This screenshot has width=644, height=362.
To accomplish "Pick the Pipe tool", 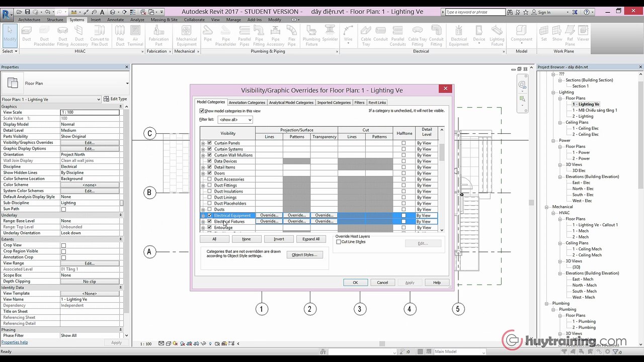I will point(208,35).
